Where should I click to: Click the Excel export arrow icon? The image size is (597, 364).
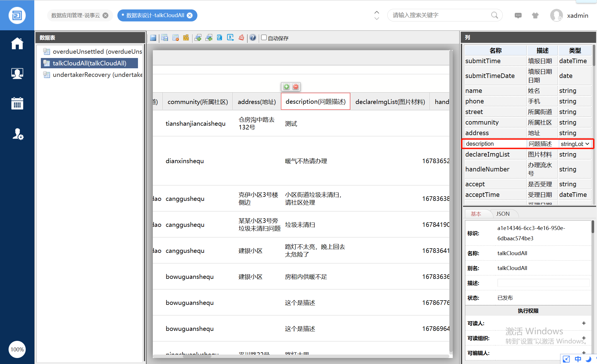(230, 38)
